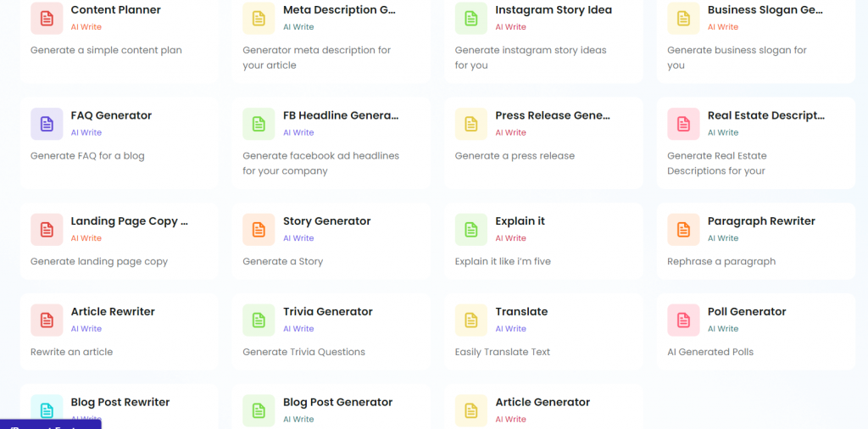This screenshot has width=868, height=429.
Task: Click the yellow Translate tool icon
Action: (x=471, y=320)
